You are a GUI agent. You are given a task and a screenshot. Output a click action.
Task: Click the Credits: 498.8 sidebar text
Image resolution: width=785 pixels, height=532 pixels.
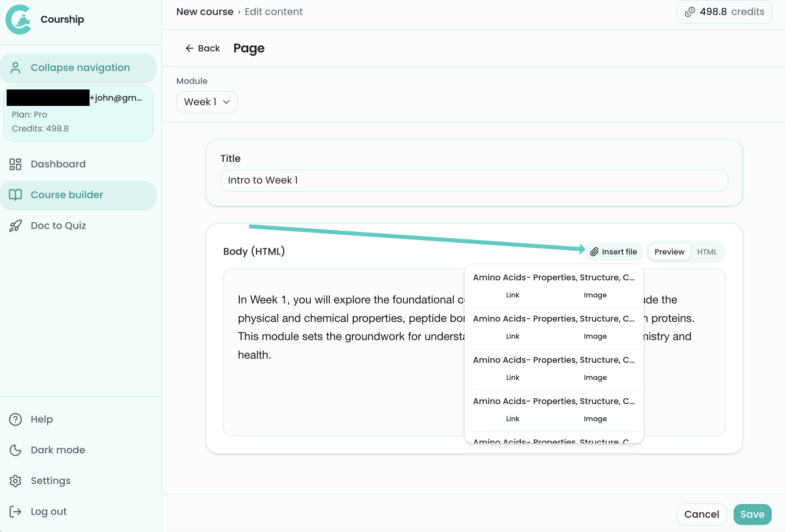pos(40,129)
